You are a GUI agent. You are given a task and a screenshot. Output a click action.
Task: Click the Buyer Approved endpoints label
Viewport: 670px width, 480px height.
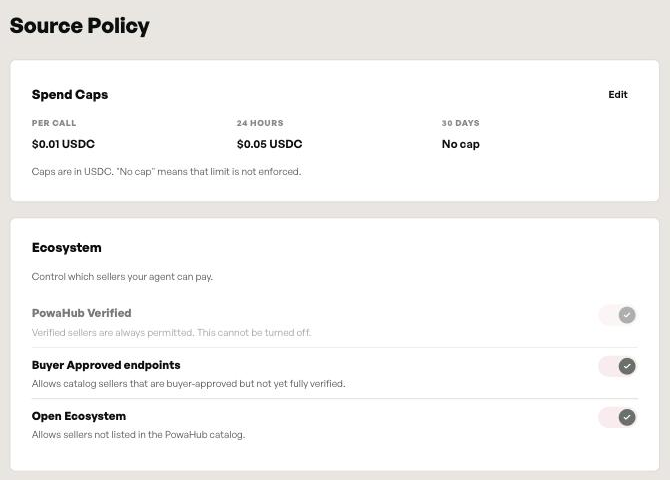click(106, 365)
